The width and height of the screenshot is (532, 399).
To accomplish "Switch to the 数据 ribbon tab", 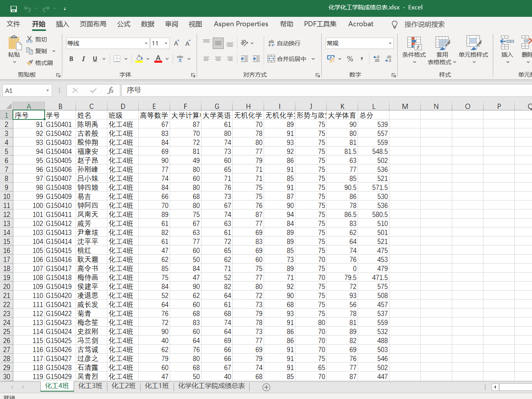I will pyautogui.click(x=148, y=24).
